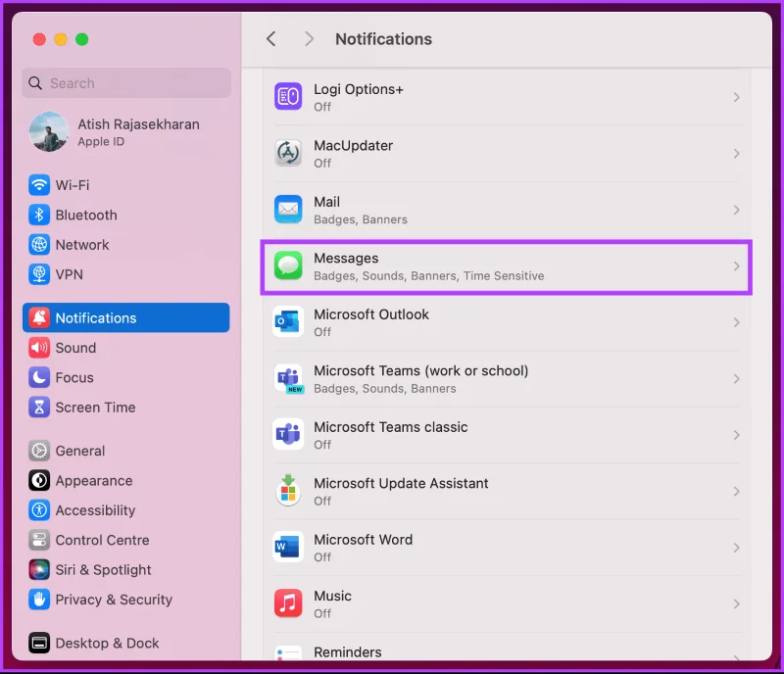The height and width of the screenshot is (674, 784).
Task: Open Mail notification settings
Action: pos(506,210)
